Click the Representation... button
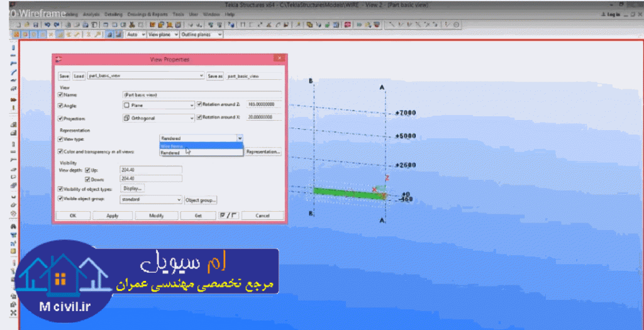Screen dimensions: 644x330 coord(263,151)
